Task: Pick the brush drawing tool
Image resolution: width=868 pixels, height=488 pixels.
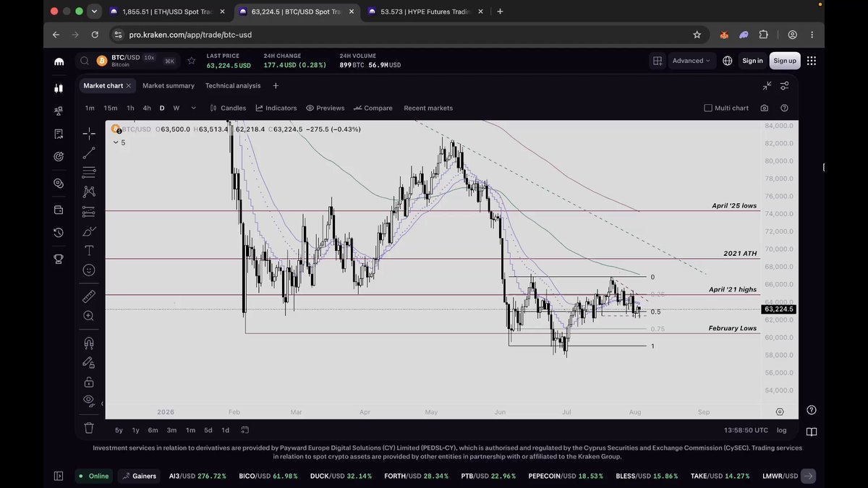Action: [88, 231]
